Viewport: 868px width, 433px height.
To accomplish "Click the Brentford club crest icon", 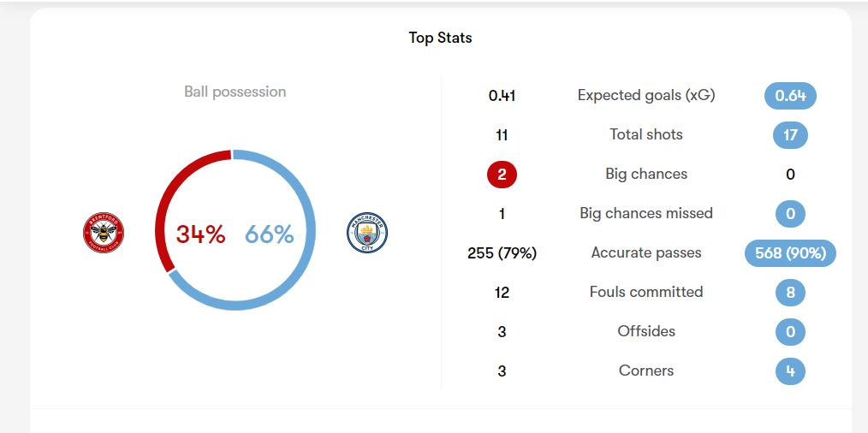I will click(104, 233).
